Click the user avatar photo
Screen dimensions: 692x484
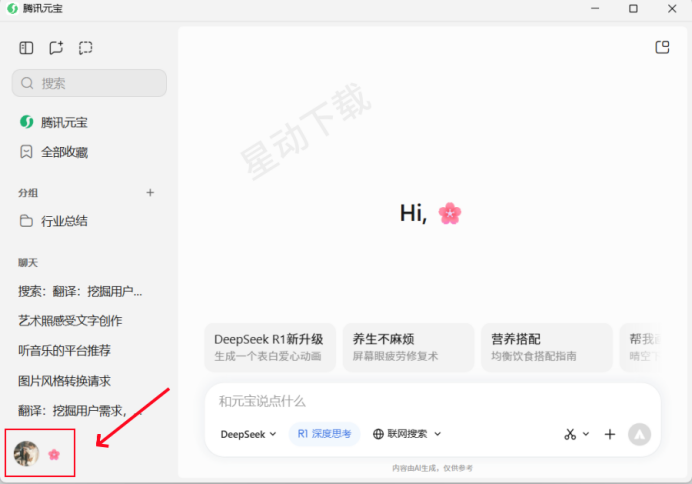[26, 454]
